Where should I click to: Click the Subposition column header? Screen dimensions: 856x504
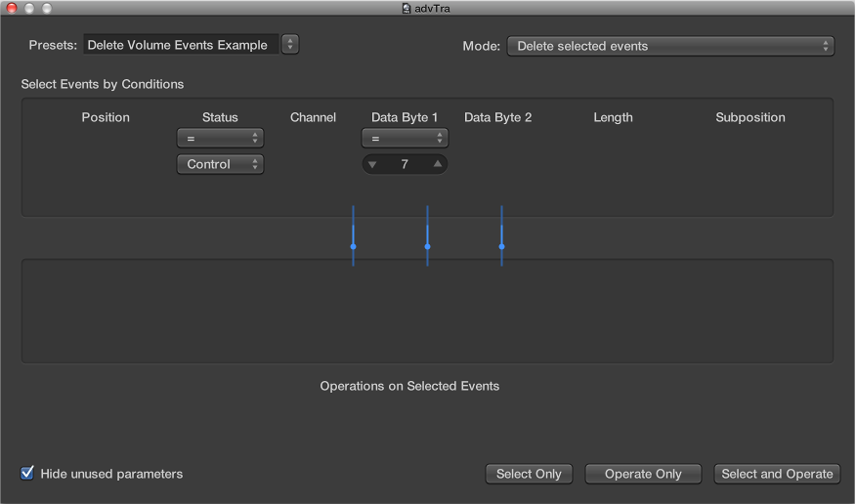click(x=750, y=117)
